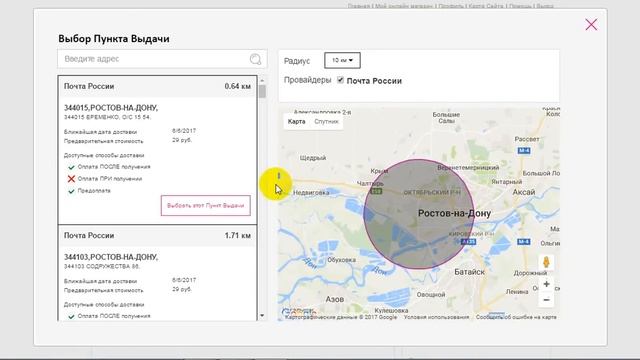Screen dimensions: 640x360
Task: Click the M-4 road sign below 'Рассвет'
Action: pyautogui.click(x=524, y=151)
